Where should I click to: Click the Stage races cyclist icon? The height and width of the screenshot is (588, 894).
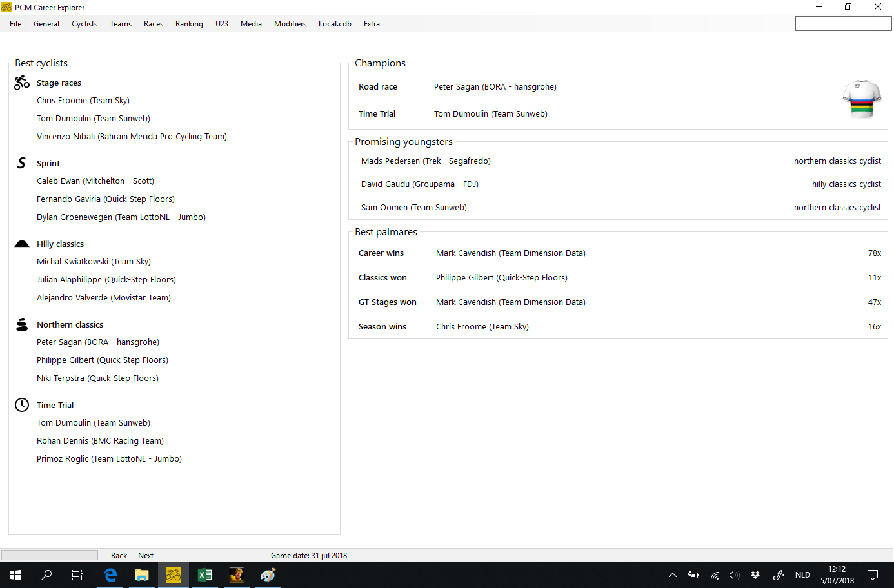(22, 83)
